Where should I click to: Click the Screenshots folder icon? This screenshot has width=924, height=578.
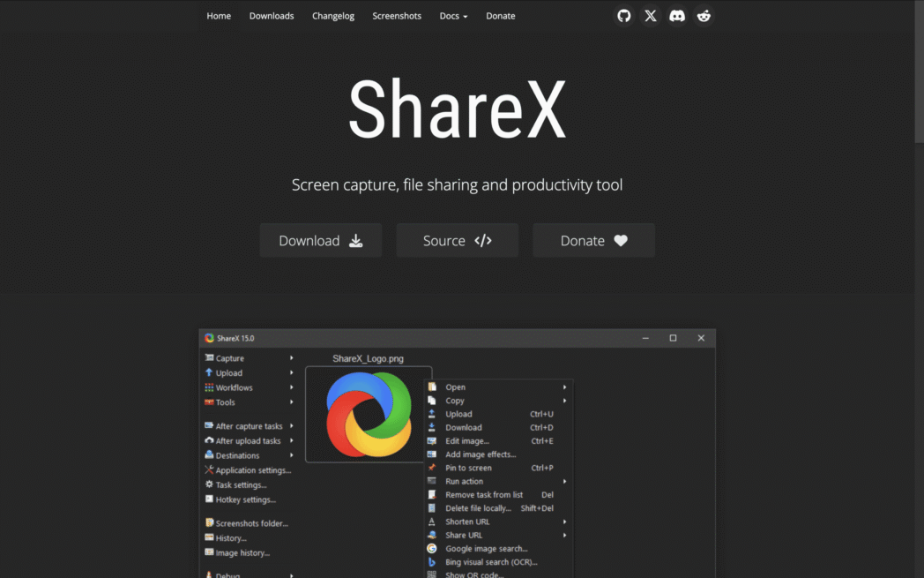(x=209, y=523)
